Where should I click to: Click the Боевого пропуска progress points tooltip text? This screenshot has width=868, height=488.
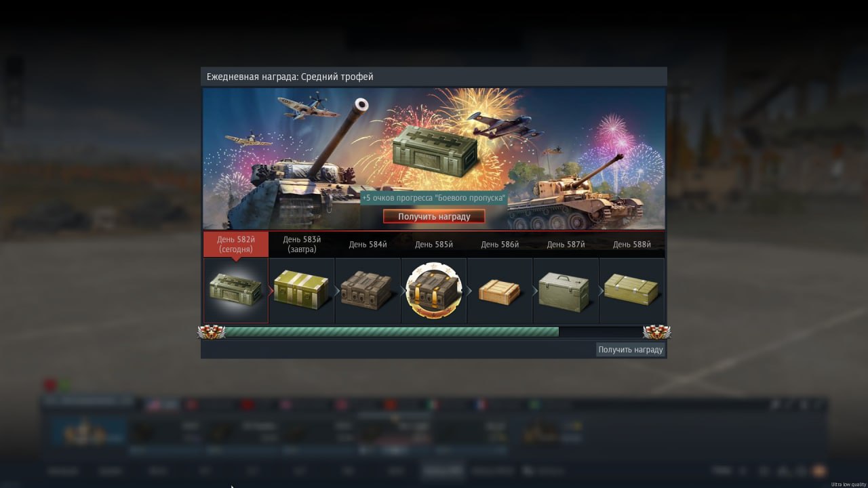click(x=434, y=198)
